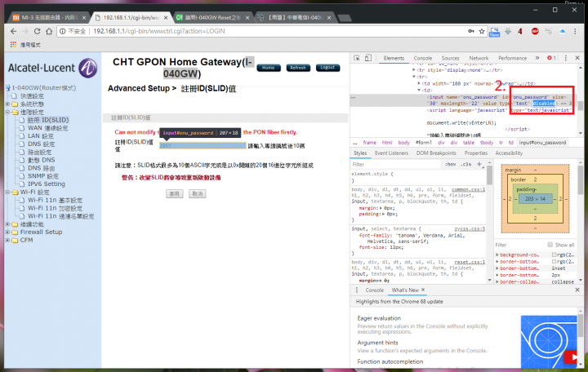
Task: Click the browser address bar URL
Action: [x=159, y=32]
